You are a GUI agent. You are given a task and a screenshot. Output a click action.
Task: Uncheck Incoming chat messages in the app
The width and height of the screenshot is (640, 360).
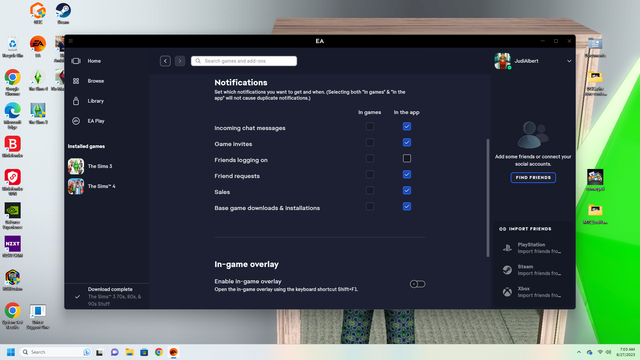pos(407,126)
